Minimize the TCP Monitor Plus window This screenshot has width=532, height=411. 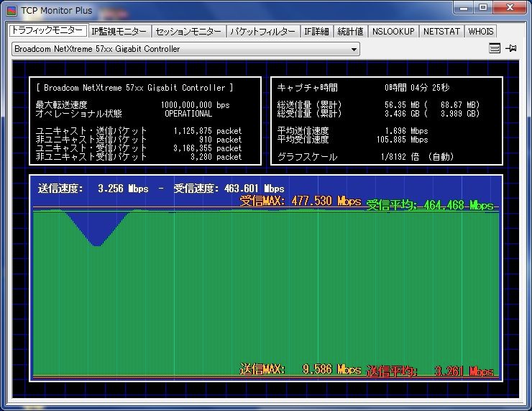click(x=464, y=8)
